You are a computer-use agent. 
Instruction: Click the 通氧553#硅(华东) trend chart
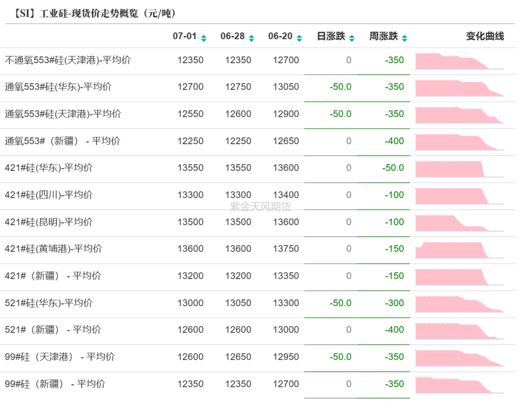coord(459,88)
